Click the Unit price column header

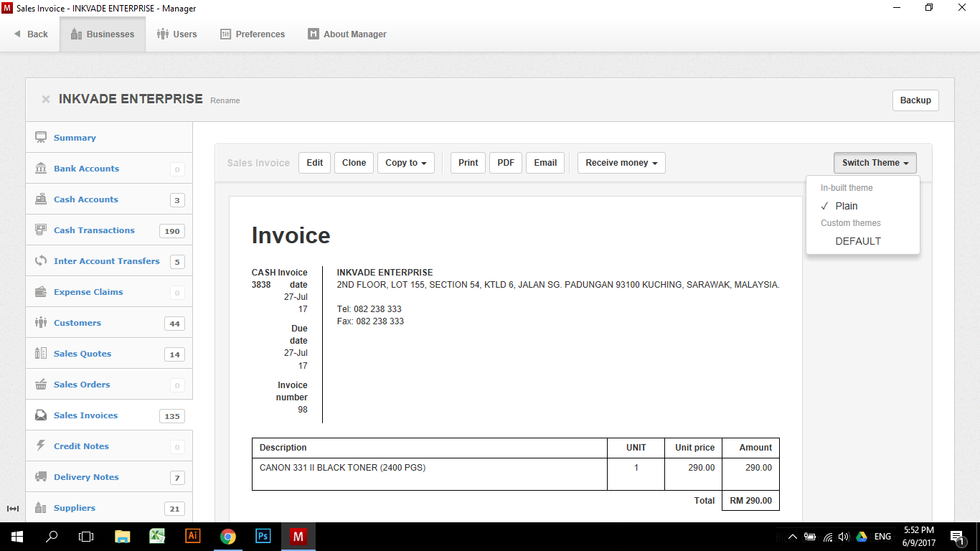click(694, 448)
